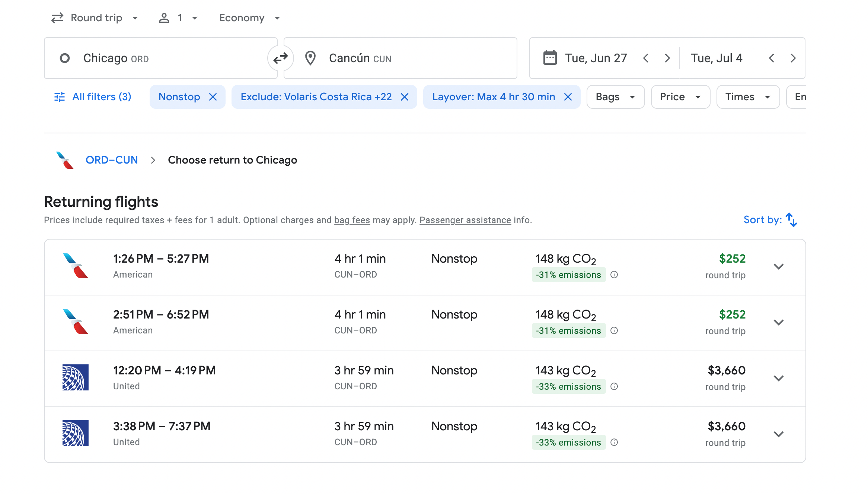Remove the Nonstop filter chip
The image size is (868, 494).
[x=213, y=97]
